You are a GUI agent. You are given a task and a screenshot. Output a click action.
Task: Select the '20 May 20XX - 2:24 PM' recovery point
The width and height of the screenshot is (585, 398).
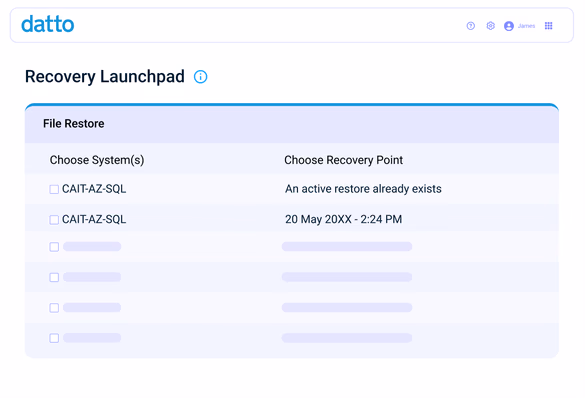(x=344, y=219)
